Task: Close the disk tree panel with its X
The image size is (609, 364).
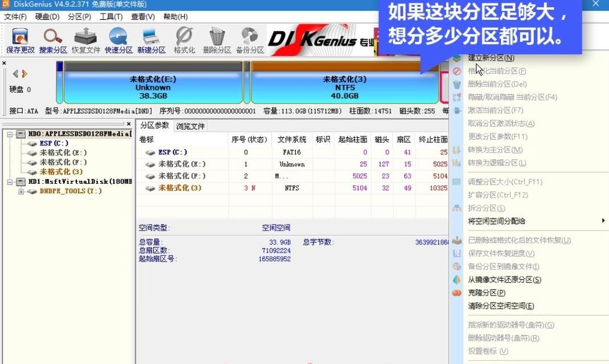Action: pos(129,124)
